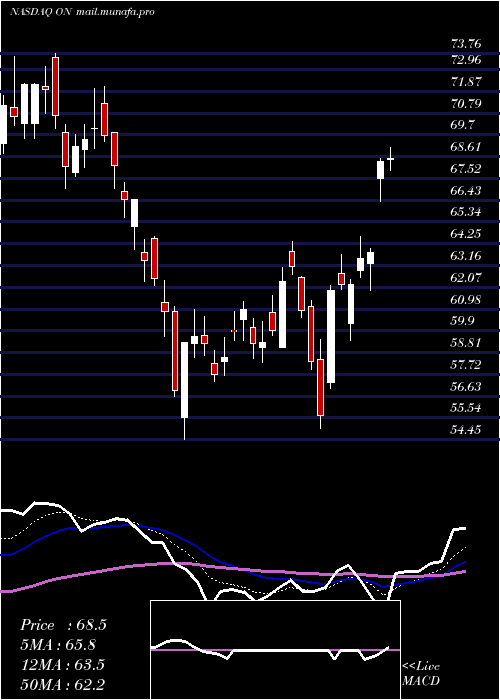Click the 58.81 price axis label
500x700 pixels.
point(466,343)
